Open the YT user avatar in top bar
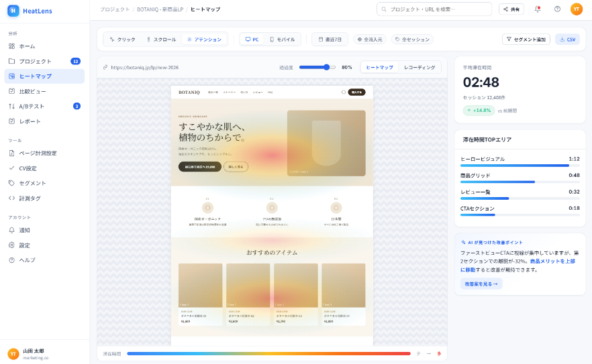592x364 pixels. (577, 9)
